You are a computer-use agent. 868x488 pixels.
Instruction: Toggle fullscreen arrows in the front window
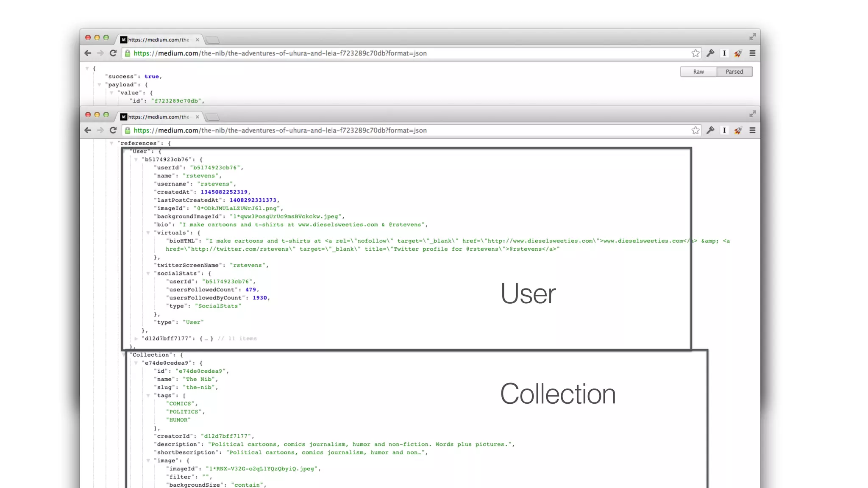(752, 114)
